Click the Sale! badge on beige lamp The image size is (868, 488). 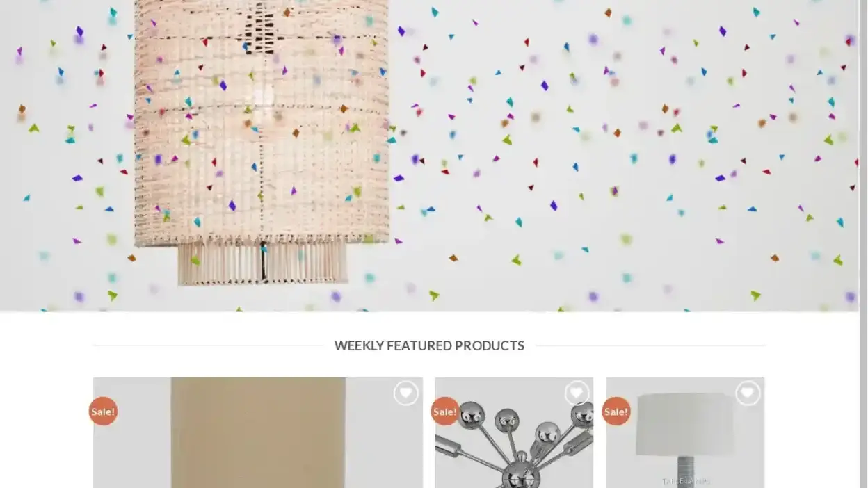(103, 411)
